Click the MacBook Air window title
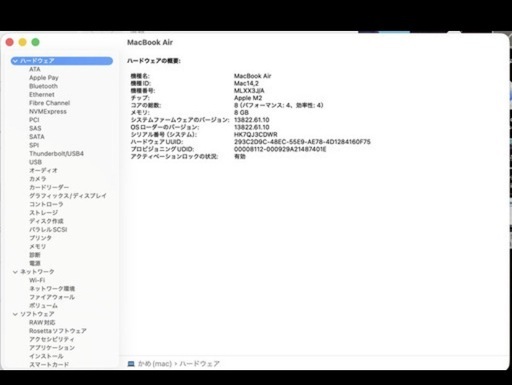The image size is (512, 385). 150,42
